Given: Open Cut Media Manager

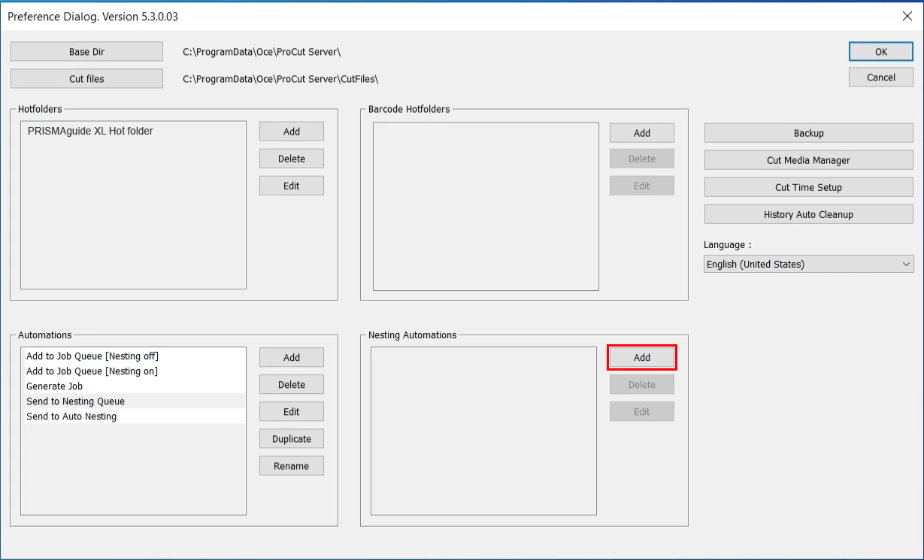Looking at the screenshot, I should pos(808,160).
